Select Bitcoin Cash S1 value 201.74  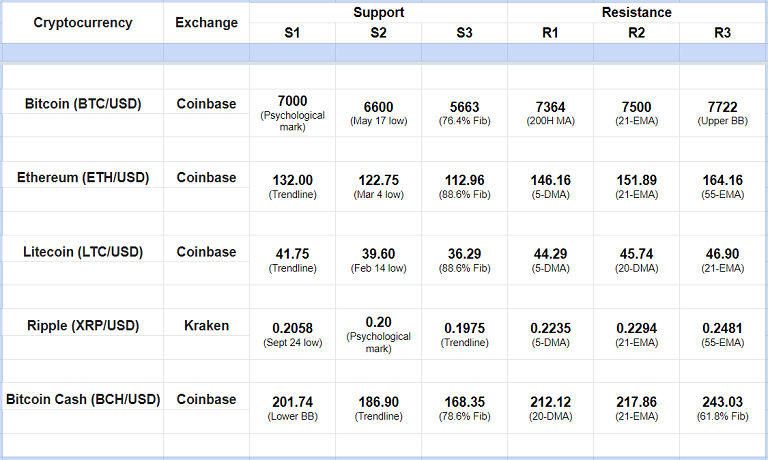pyautogui.click(x=292, y=402)
